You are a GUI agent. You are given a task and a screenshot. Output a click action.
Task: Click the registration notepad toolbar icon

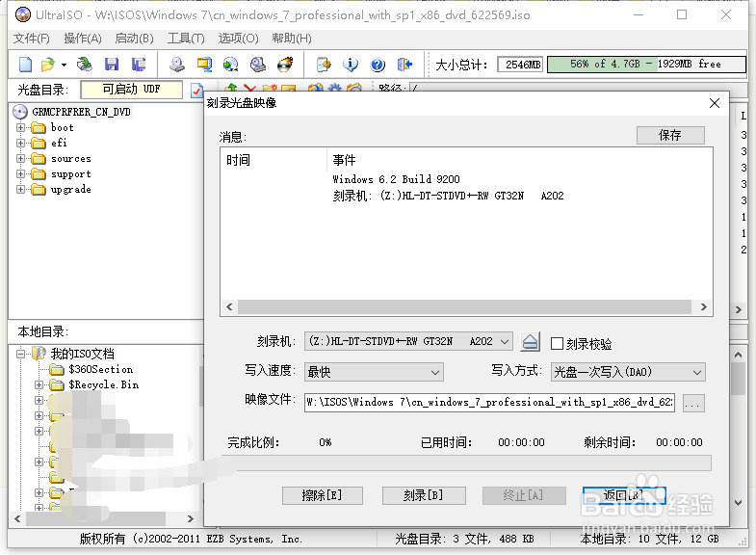click(x=324, y=65)
